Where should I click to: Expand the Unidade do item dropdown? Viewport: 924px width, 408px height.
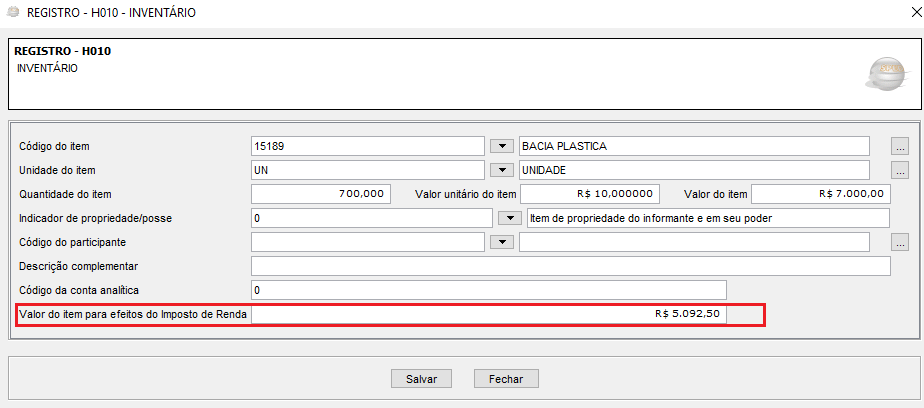pyautogui.click(x=502, y=170)
